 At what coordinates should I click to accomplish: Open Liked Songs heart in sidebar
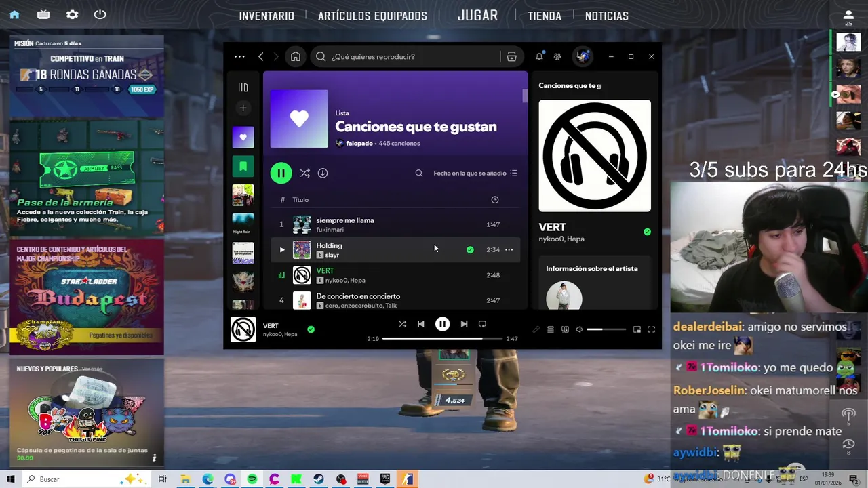(x=243, y=138)
